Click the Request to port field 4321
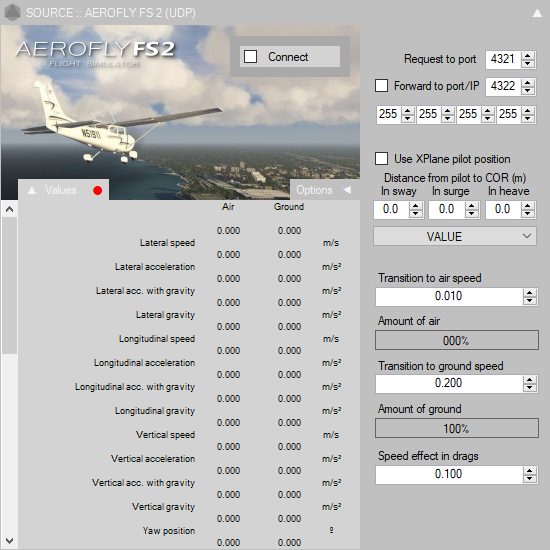550x550 pixels. pyautogui.click(x=503, y=59)
